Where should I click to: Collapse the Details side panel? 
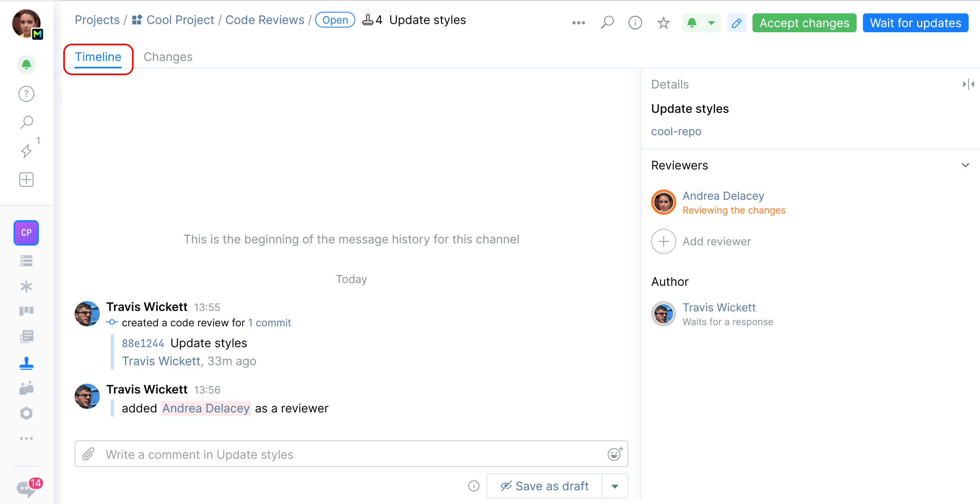(x=968, y=84)
